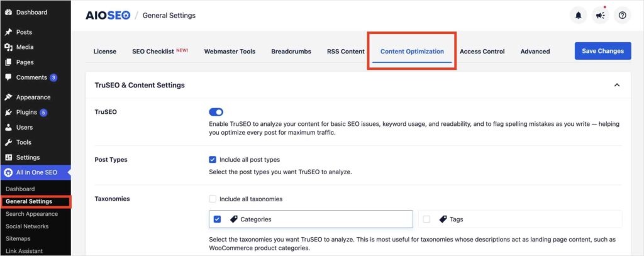Click 'Select the post types' help text
Viewport: 644px width, 256px height.
point(280,172)
